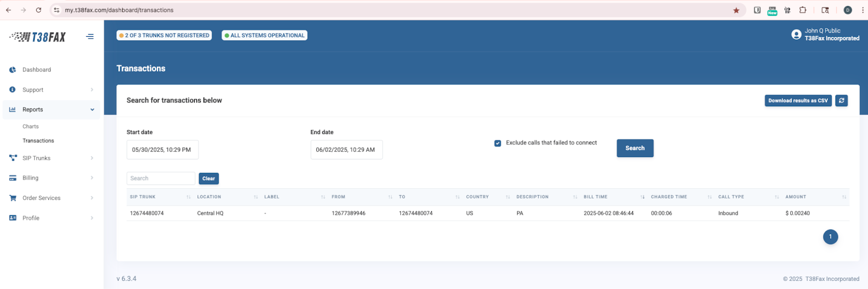The image size is (868, 289).
Task: Sort by Country column arrows
Action: tap(508, 197)
